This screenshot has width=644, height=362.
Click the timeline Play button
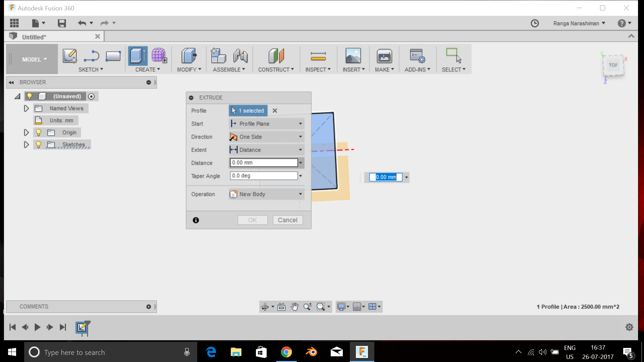37,327
